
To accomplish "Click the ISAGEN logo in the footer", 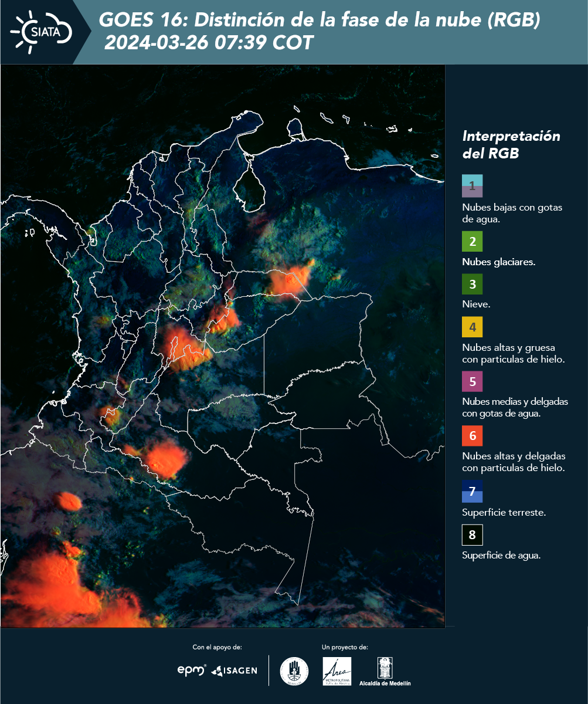I will [x=234, y=670].
